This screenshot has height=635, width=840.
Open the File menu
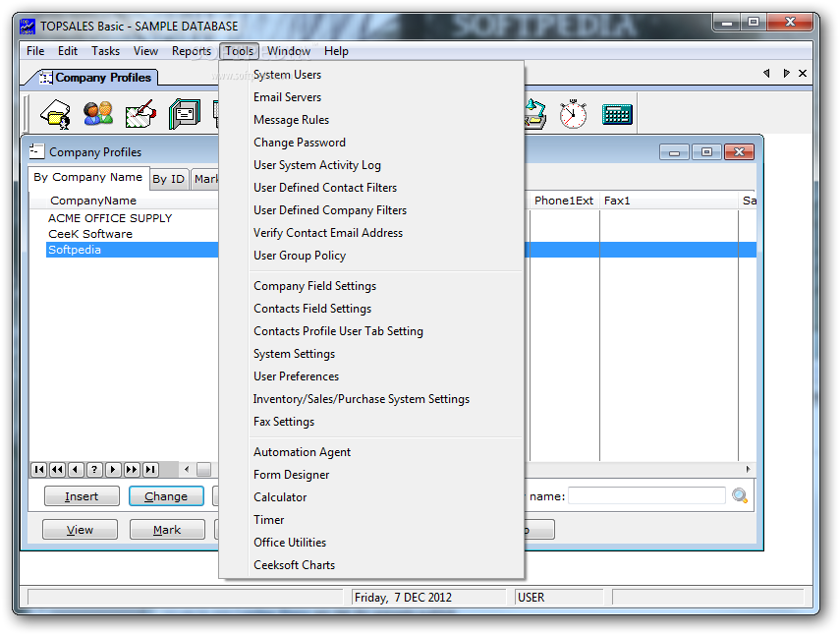tap(35, 51)
